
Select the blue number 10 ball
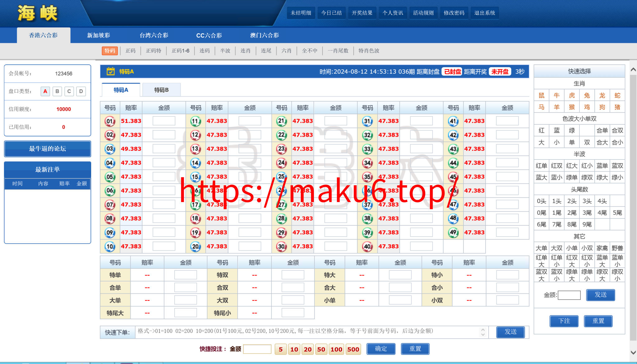[x=110, y=247]
